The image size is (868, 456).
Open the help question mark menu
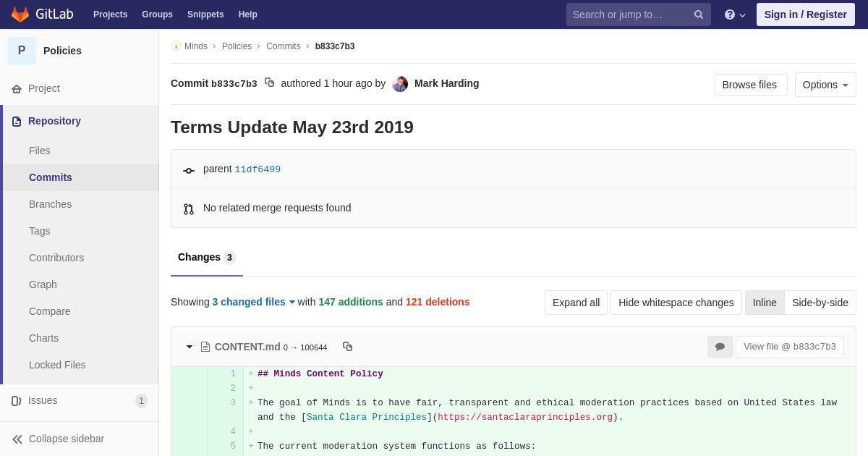[735, 14]
